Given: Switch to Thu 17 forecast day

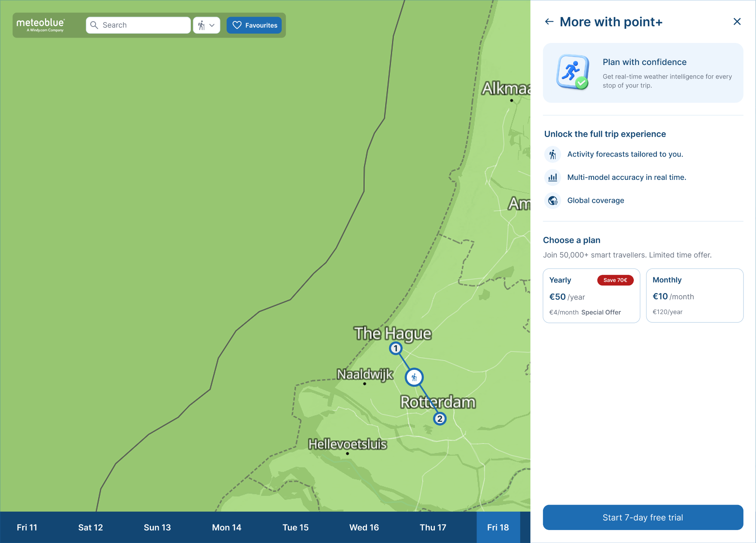Looking at the screenshot, I should (x=433, y=527).
